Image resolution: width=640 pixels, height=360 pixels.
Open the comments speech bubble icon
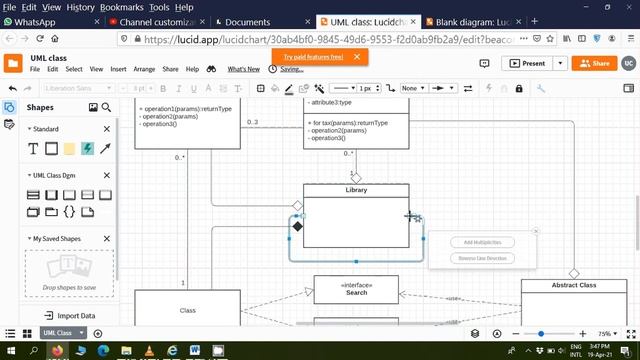pos(484,63)
